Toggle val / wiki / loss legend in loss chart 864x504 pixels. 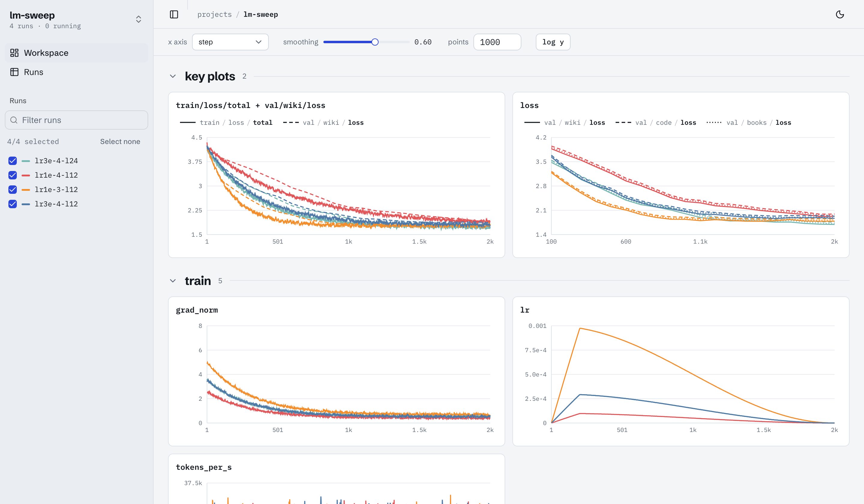tap(565, 122)
